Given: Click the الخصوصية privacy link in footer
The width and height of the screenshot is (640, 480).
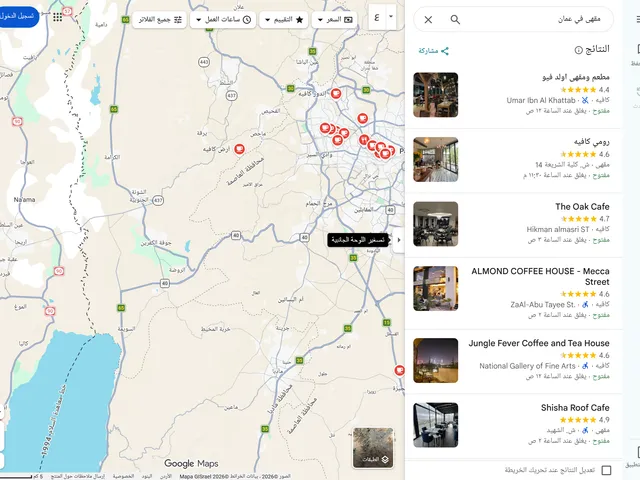Looking at the screenshot, I should pyautogui.click(x=123, y=476).
